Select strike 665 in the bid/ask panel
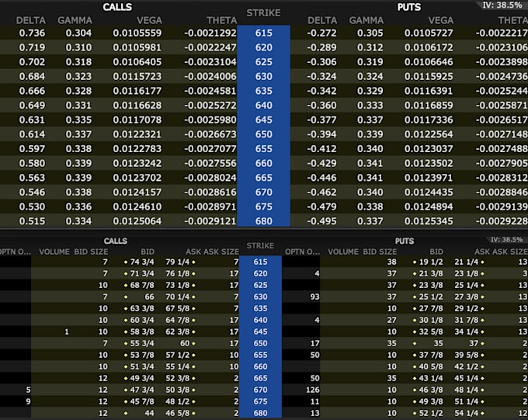This screenshot has width=528, height=420. coord(260,378)
